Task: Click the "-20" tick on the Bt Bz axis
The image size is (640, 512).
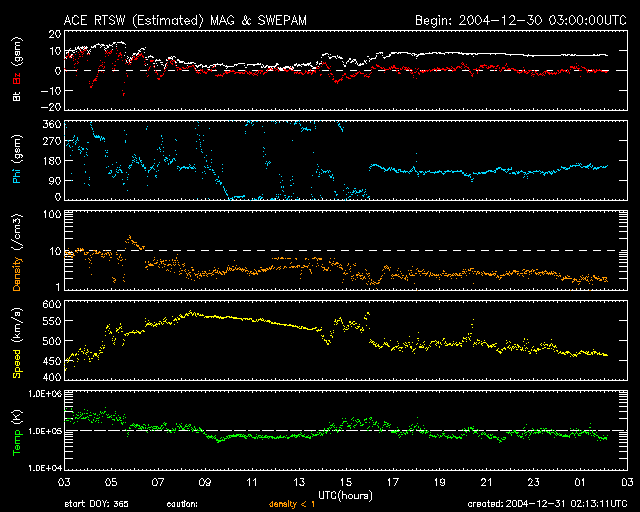Action: point(51,107)
